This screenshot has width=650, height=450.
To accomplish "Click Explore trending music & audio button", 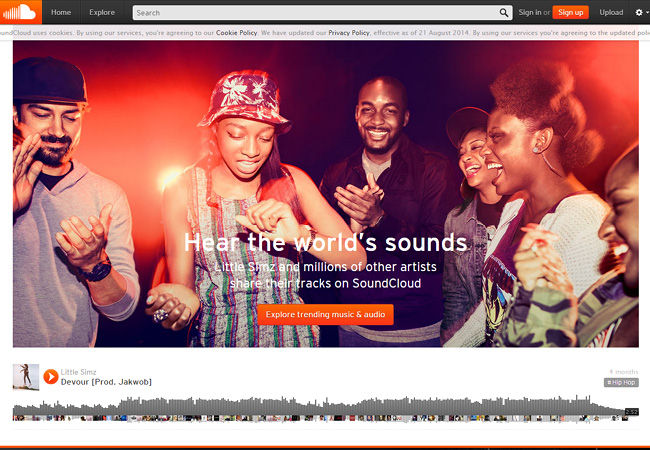I will [x=325, y=315].
